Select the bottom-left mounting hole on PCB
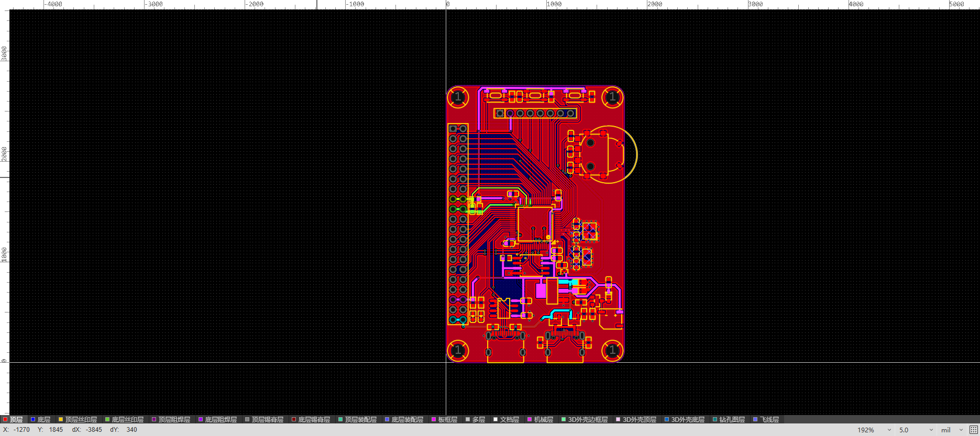Screen dimensions: 980x436 click(458, 350)
